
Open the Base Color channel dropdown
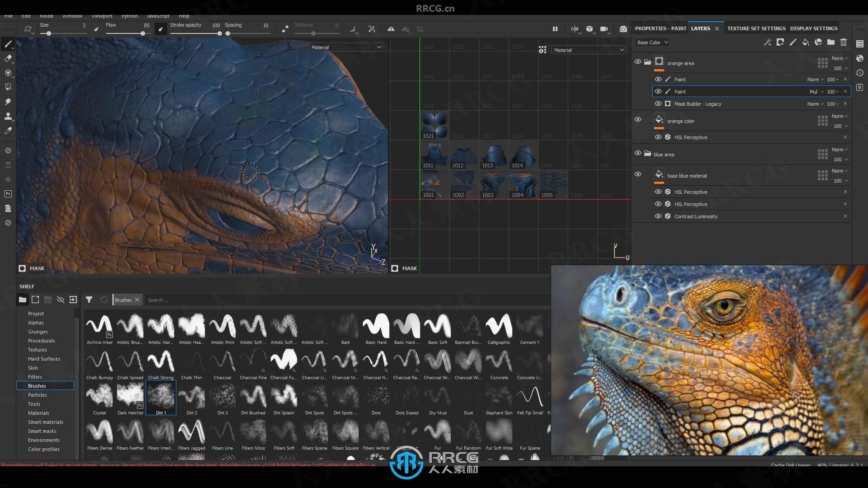(x=652, y=42)
